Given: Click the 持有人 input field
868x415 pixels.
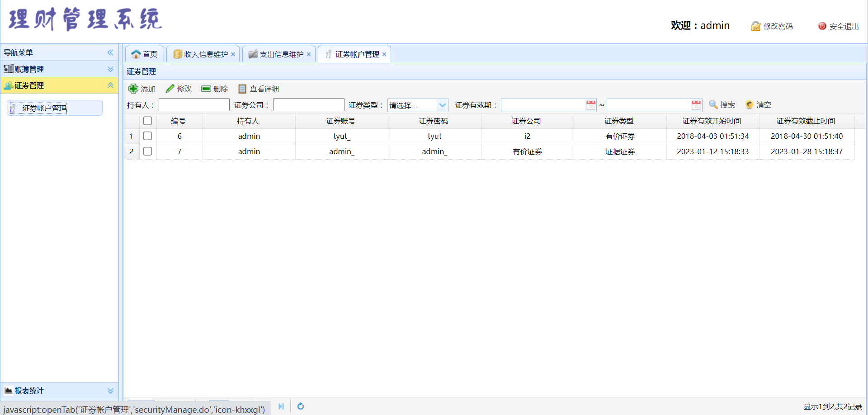Looking at the screenshot, I should tap(194, 105).
